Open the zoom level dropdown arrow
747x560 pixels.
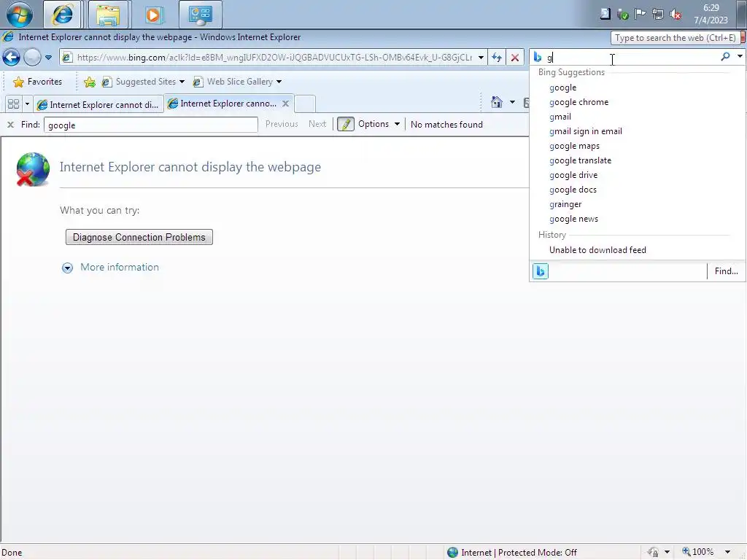pos(727,552)
